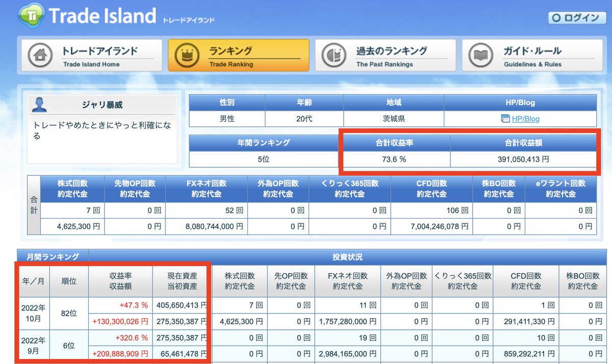This screenshot has height=364, width=612.
Task: Open the 過去のランキング tab
Action: (386, 56)
